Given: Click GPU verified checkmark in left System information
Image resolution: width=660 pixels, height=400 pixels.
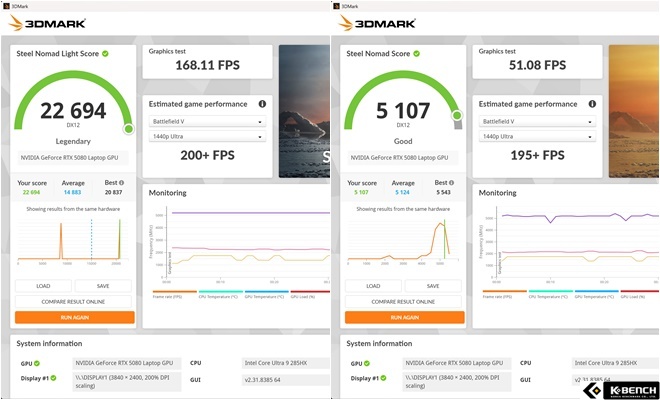Looking at the screenshot, I should [x=37, y=363].
